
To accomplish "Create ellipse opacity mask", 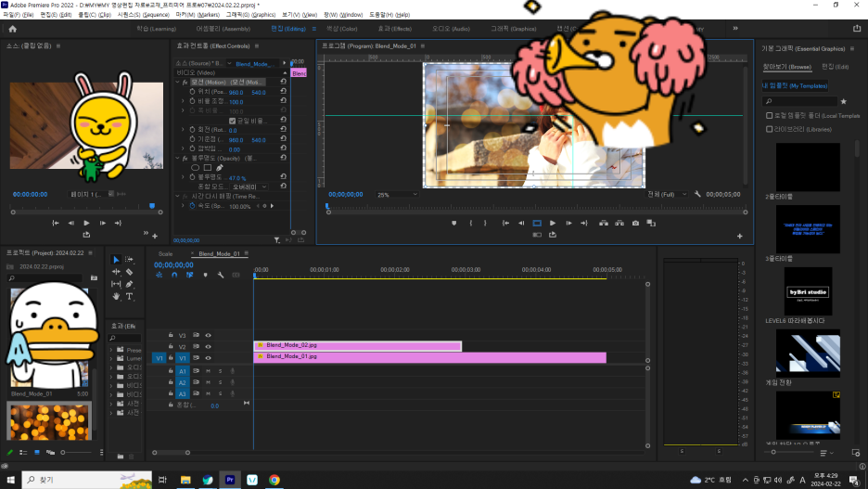I will 195,167.
